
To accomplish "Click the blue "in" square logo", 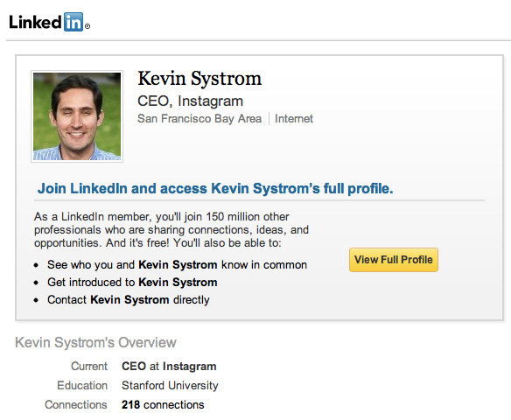I will 73,22.
